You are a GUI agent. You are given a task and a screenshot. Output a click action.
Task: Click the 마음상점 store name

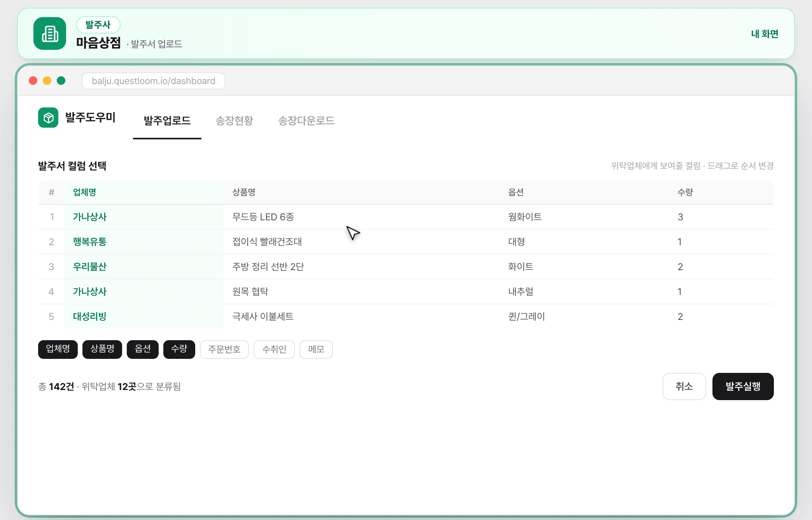pyautogui.click(x=98, y=43)
